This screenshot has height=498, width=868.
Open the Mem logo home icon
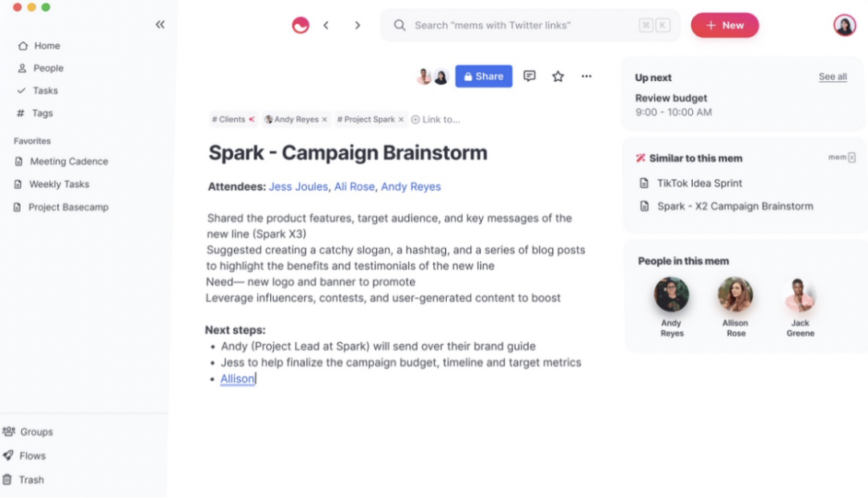[301, 25]
